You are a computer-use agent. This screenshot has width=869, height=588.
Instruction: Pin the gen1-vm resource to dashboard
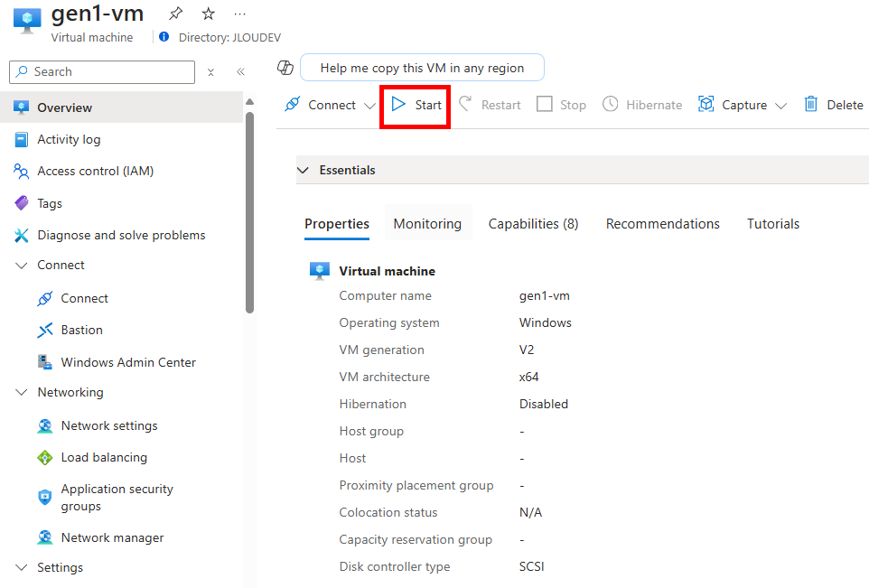pyautogui.click(x=175, y=14)
